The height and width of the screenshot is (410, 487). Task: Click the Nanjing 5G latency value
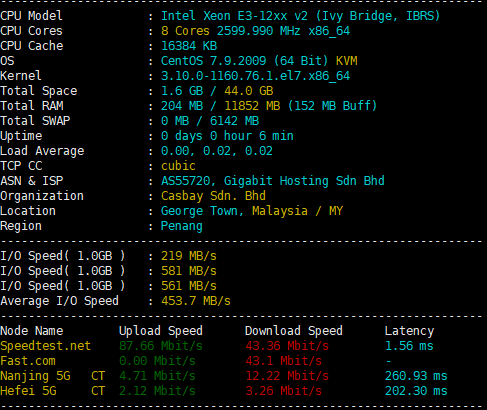coord(416,376)
